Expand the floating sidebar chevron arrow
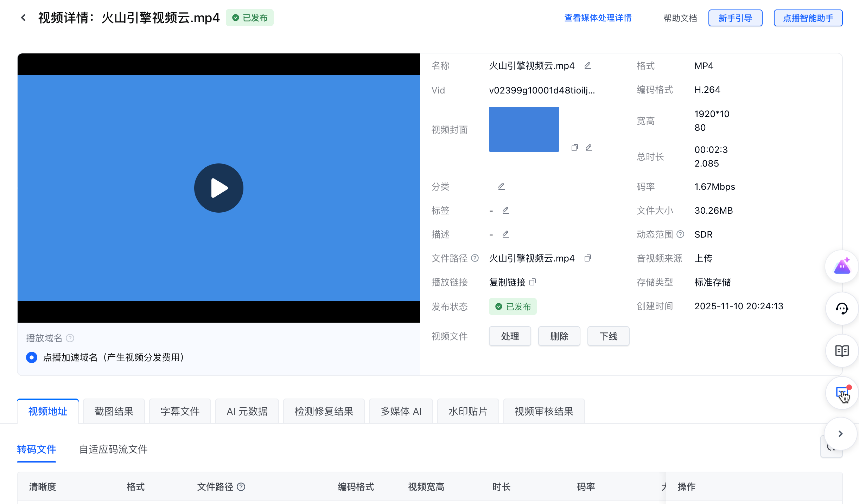Viewport: 859px width, 504px height. (840, 434)
